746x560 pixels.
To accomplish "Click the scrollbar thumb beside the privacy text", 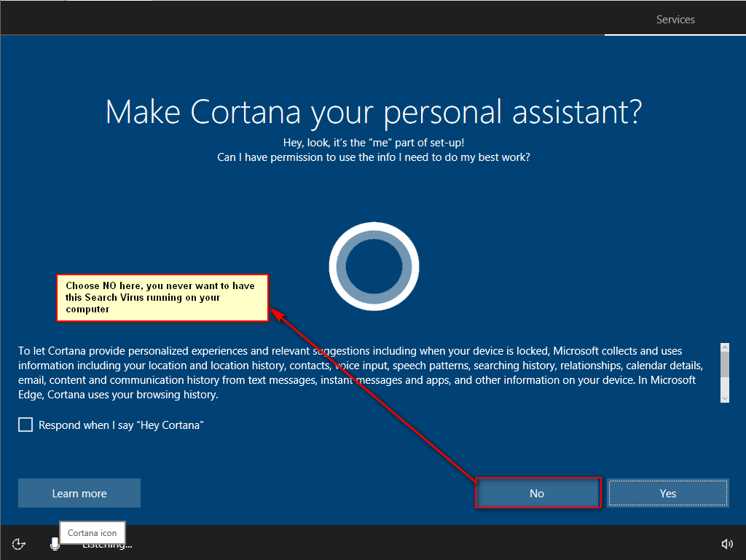I will (725, 365).
